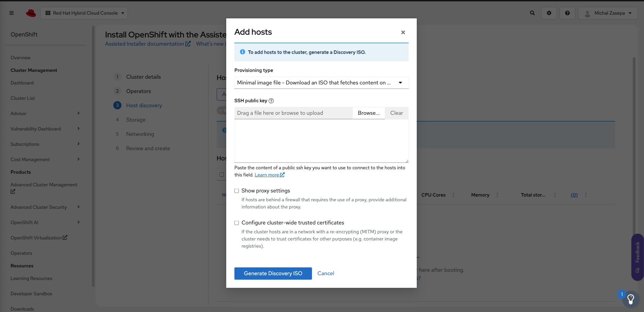Enable Show proxy settings
The image size is (644, 312).
pos(237,191)
